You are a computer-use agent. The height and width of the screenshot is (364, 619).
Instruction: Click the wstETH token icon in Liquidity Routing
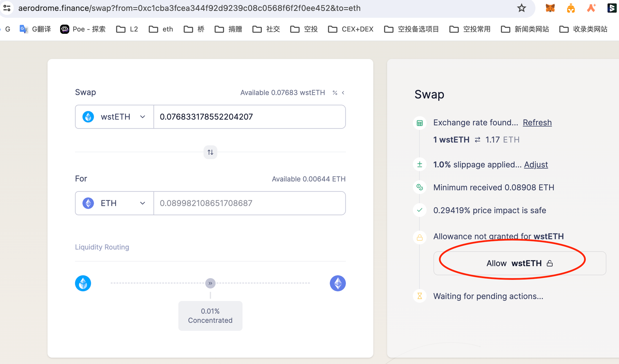click(83, 283)
